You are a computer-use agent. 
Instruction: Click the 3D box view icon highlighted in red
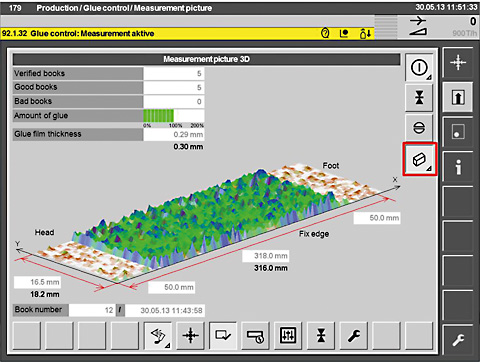click(419, 159)
